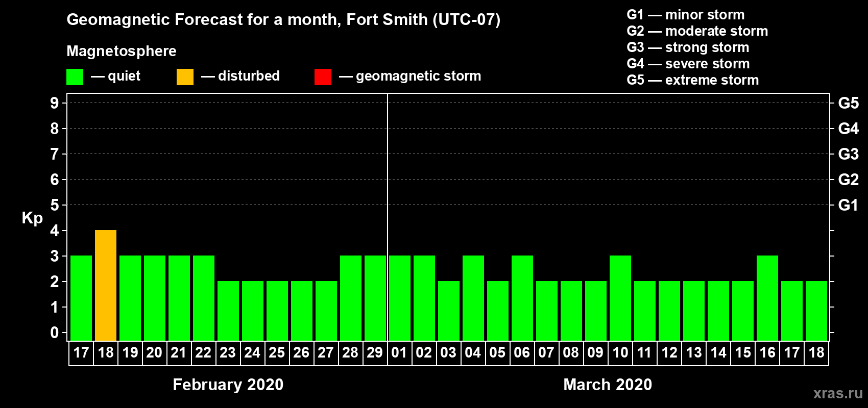868x408 pixels.
Task: Click the '— disturbed' legend label
Action: click(x=240, y=76)
